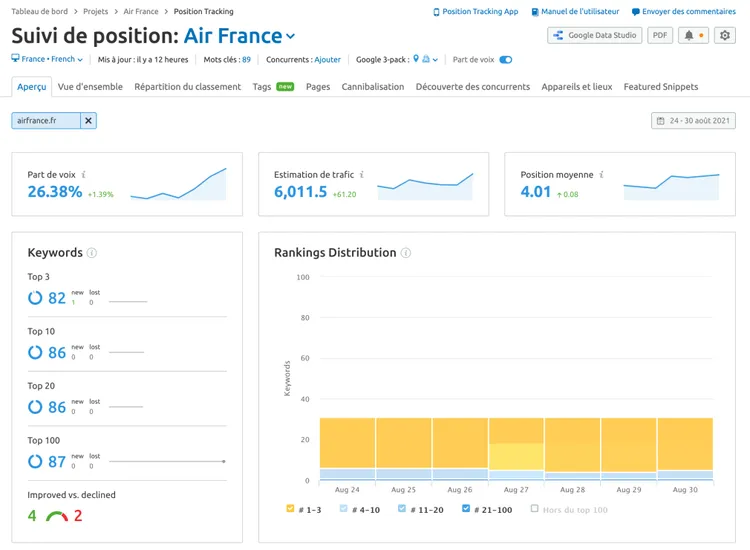Toggle #1-3 legend checkbox
Viewport: 750px width, 550px height.
(290, 508)
